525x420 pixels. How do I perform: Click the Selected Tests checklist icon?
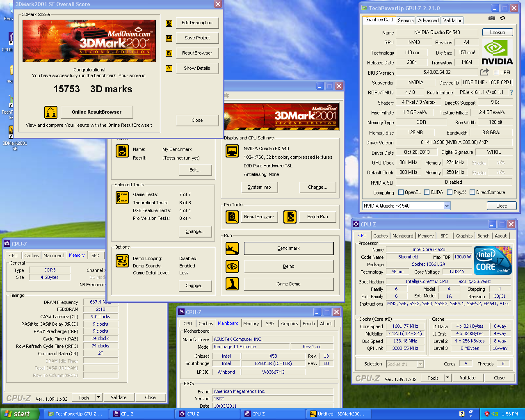click(x=122, y=198)
